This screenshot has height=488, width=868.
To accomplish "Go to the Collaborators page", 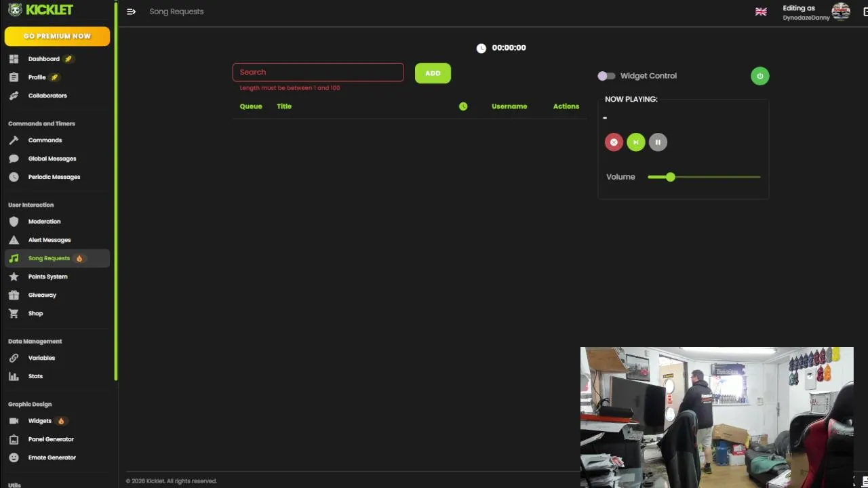I will [57, 96].
